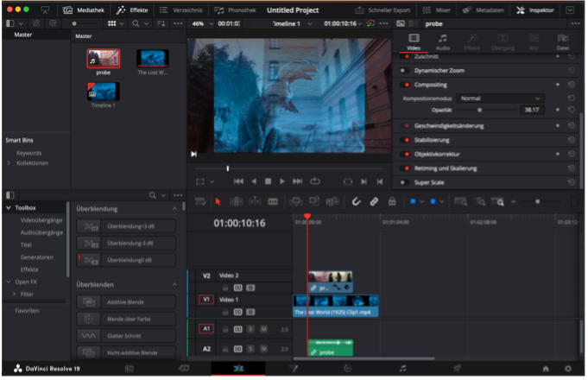
Task: Adjust the media pool thumbnail size slider
Action: (74, 23)
